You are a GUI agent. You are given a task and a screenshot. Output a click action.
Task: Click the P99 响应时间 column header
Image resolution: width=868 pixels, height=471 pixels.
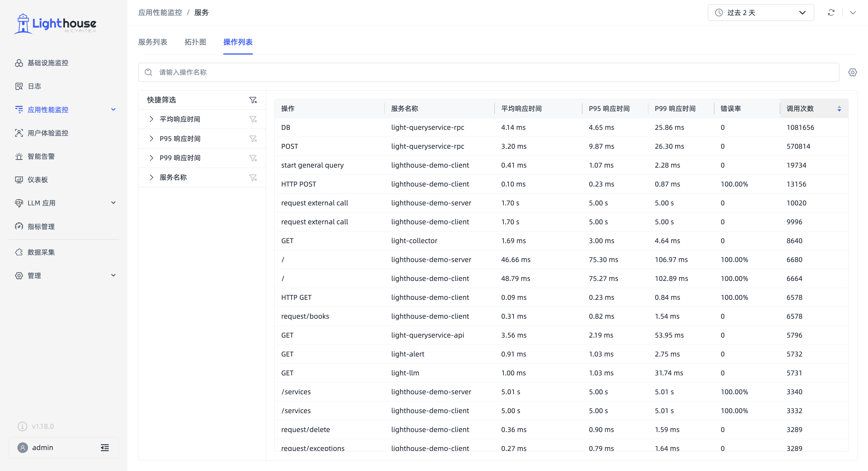tap(675, 109)
